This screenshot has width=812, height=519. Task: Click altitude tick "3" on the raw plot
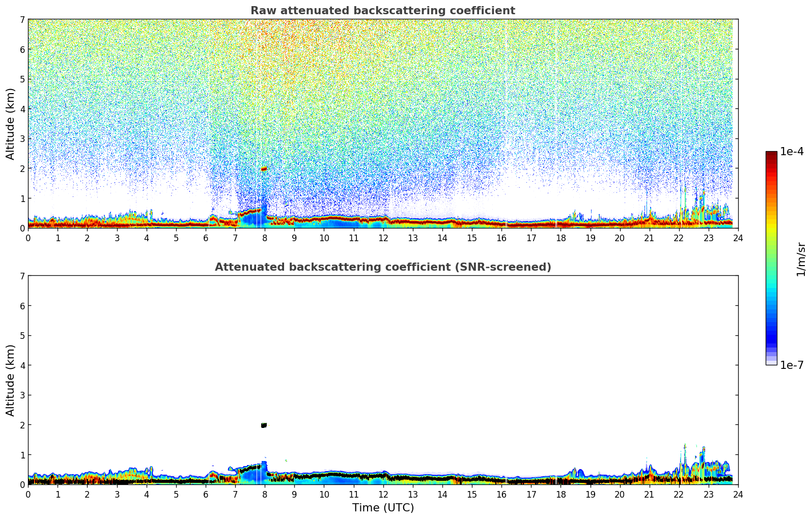click(22, 139)
